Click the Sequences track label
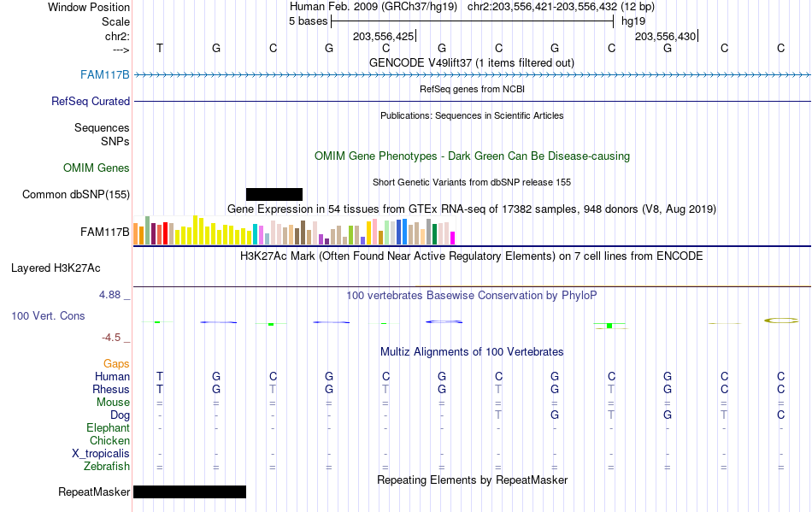The width and height of the screenshot is (812, 512). [x=102, y=127]
